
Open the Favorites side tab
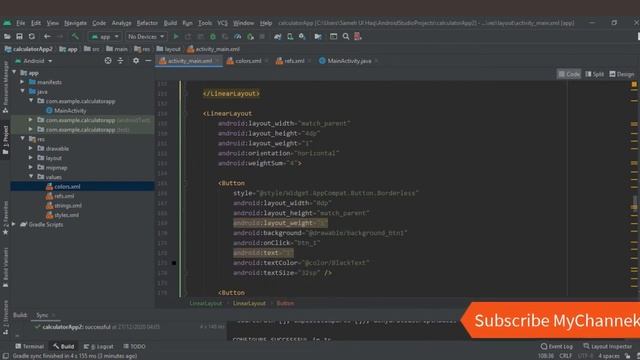pos(5,218)
